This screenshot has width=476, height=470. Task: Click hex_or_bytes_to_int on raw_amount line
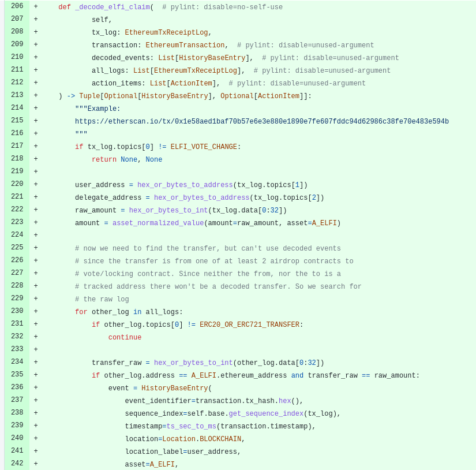pyautogui.click(x=168, y=210)
